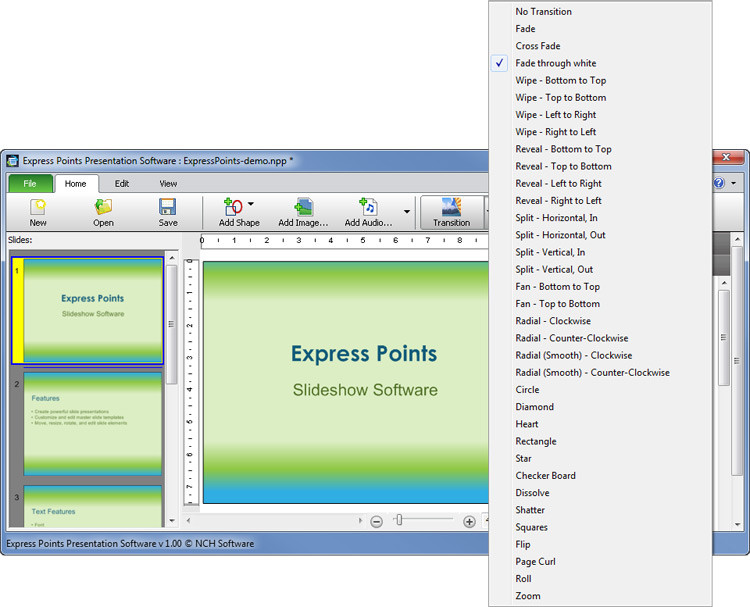Select Split - Vertical, In

[x=600, y=253]
